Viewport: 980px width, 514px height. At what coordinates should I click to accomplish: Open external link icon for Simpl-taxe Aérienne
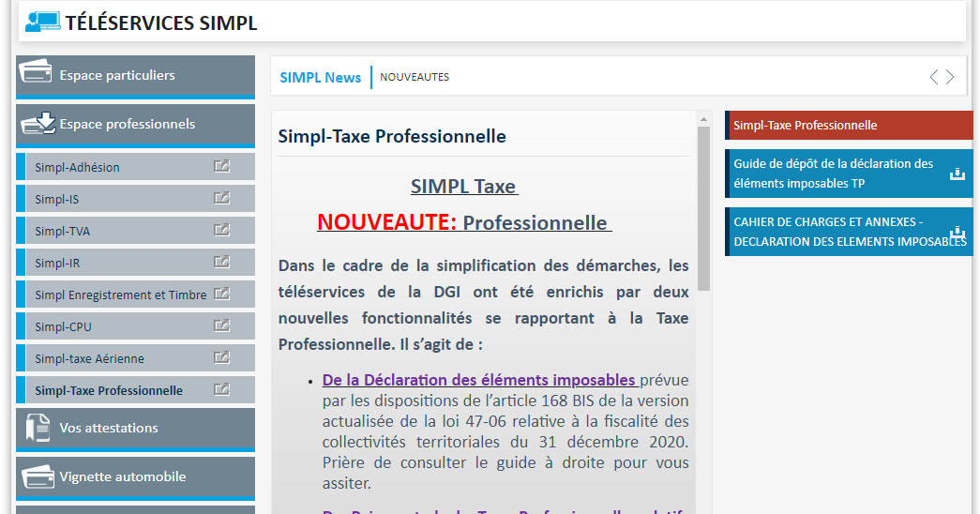pyautogui.click(x=221, y=358)
